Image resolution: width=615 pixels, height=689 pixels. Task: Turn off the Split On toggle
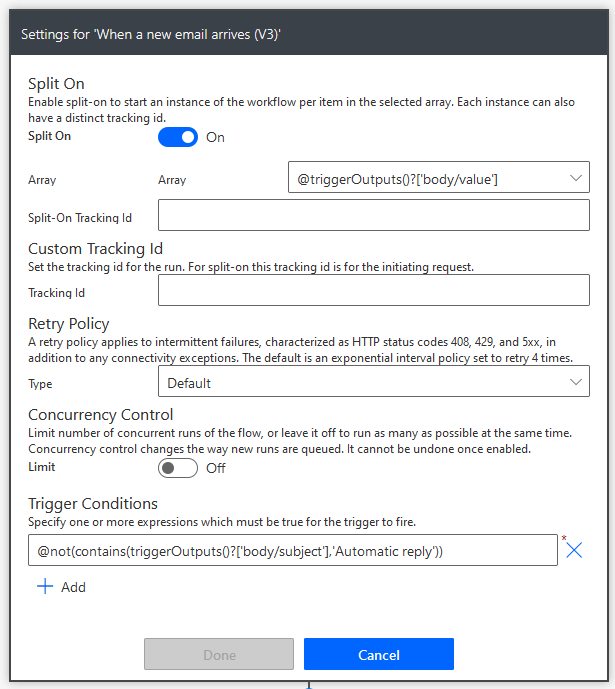click(178, 137)
